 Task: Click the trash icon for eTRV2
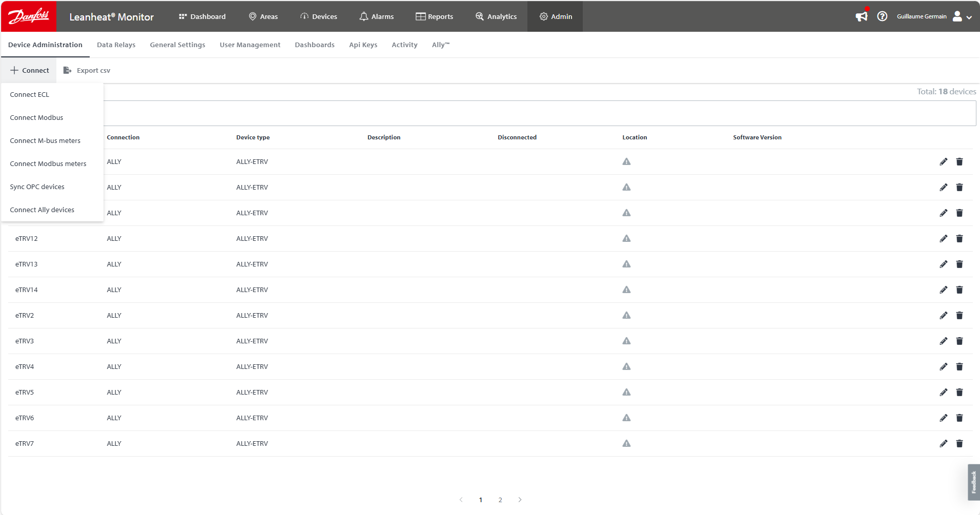pos(959,316)
